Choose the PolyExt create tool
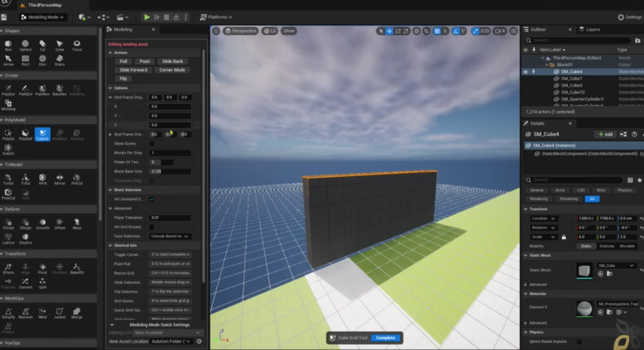644x350 pixels. (8, 90)
